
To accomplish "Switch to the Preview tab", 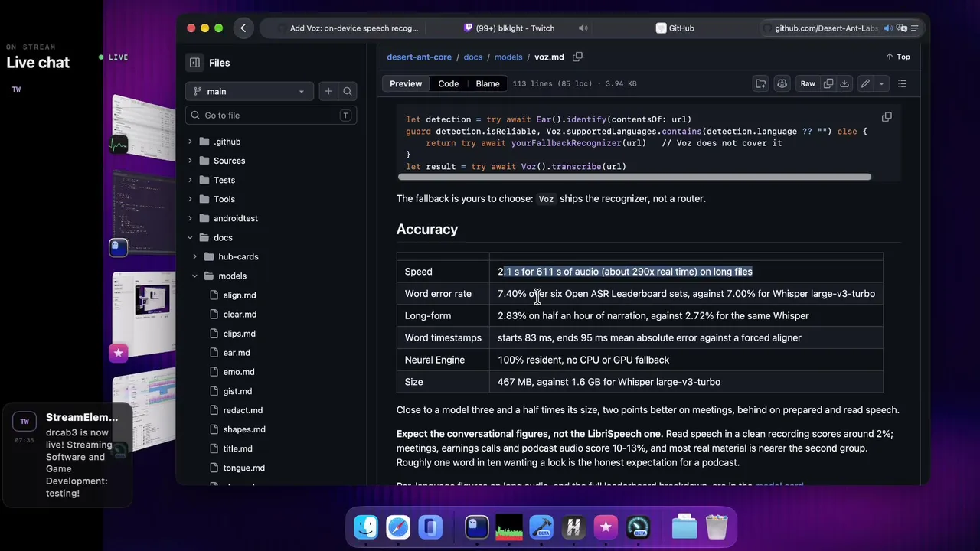I will click(x=406, y=83).
